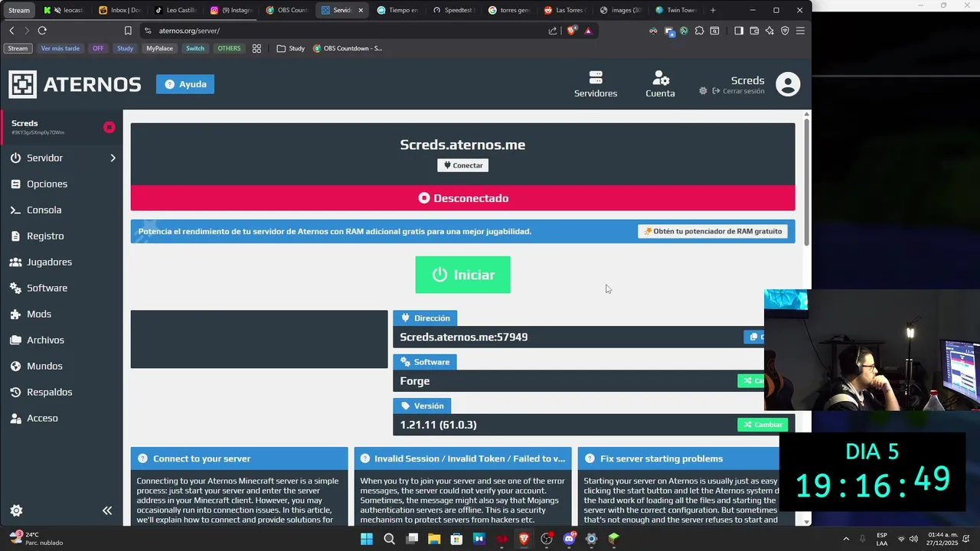Click the Desconectado status banner
This screenshot has width=980, height=551.
(462, 198)
